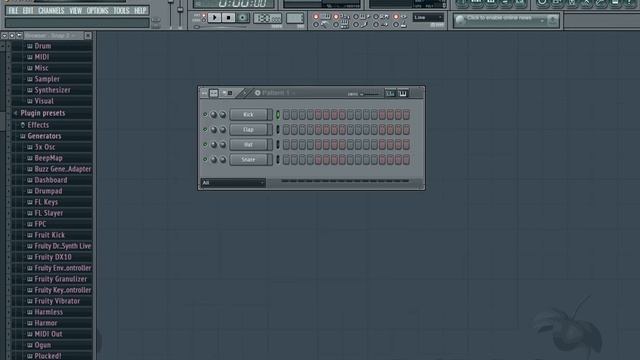Open the Drum folder in browser

[42, 46]
